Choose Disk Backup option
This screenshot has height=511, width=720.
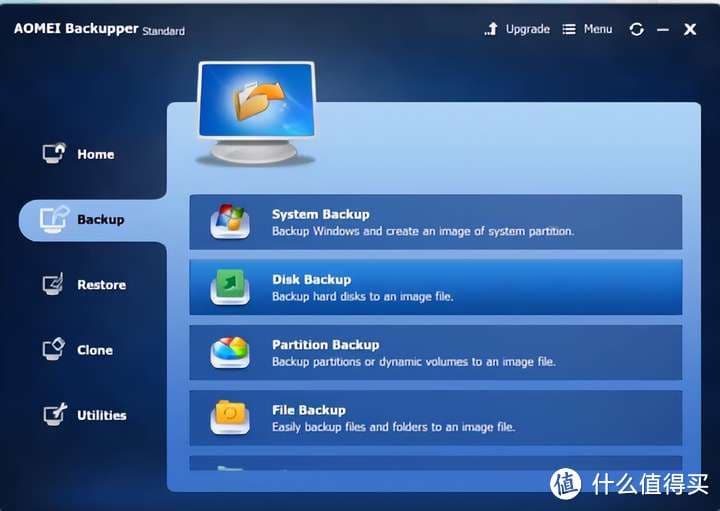pos(435,287)
